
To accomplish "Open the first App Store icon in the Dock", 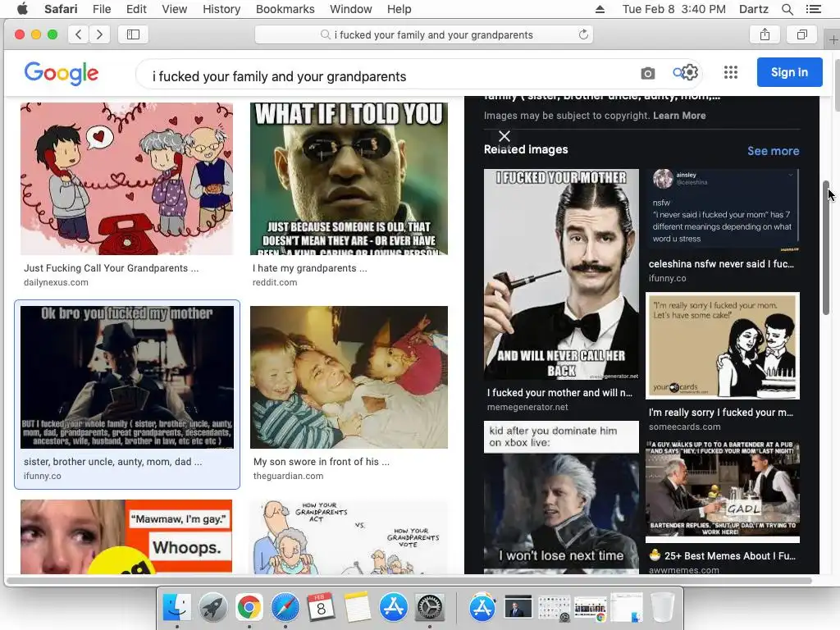I will [394, 607].
